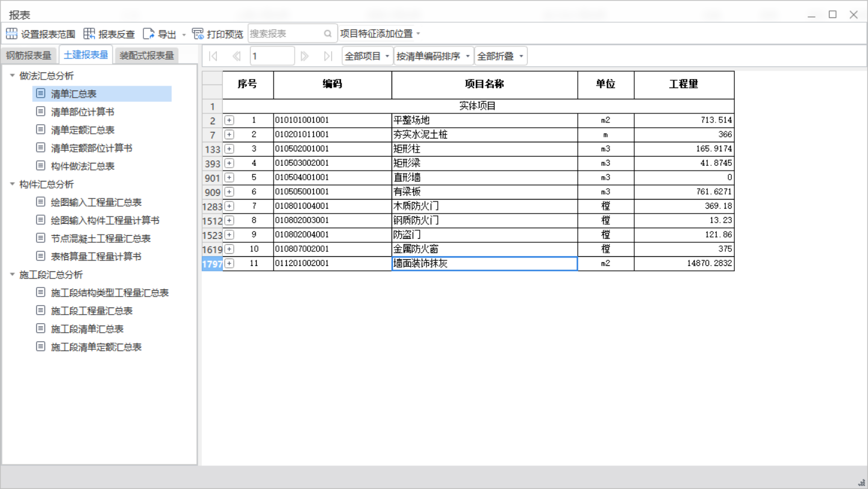Click the 墙面装饰抹灰 name cell
Viewport: 868px width, 489px height.
pos(484,263)
